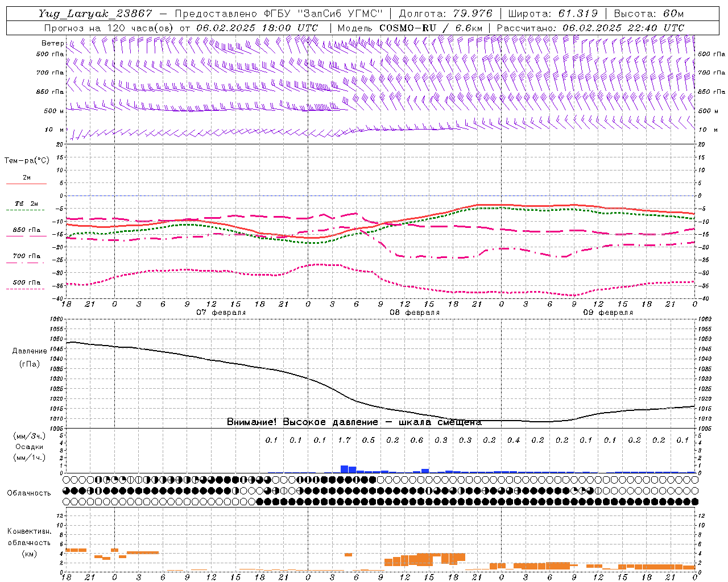Select the Td 2м legend entry
This screenshot has height=582, width=728.
27,203
